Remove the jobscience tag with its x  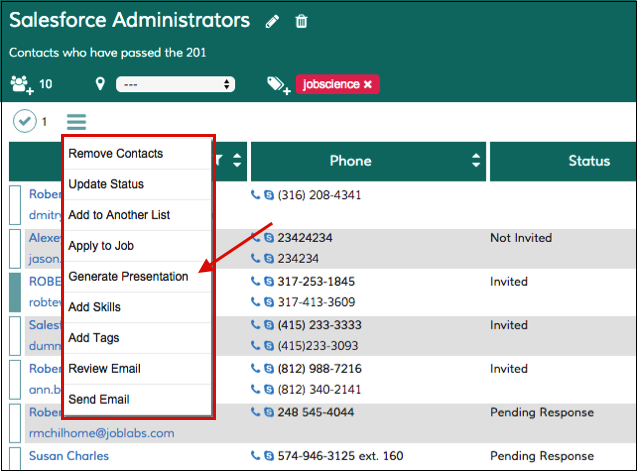367,84
